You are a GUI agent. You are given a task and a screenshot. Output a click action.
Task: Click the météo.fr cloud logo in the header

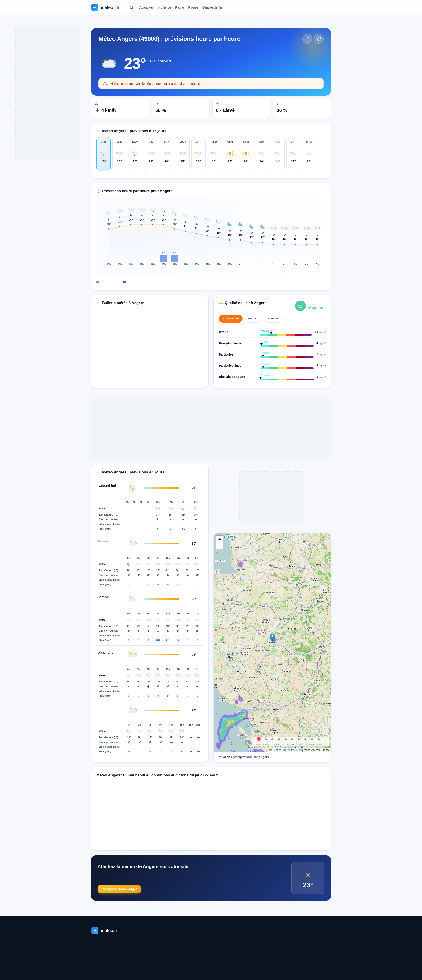tap(95, 8)
